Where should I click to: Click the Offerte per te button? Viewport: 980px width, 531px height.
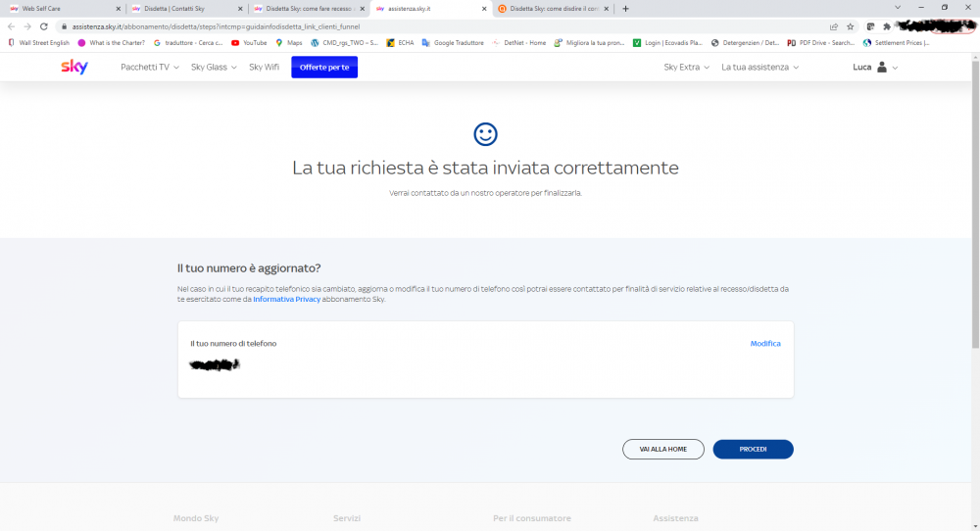click(324, 67)
